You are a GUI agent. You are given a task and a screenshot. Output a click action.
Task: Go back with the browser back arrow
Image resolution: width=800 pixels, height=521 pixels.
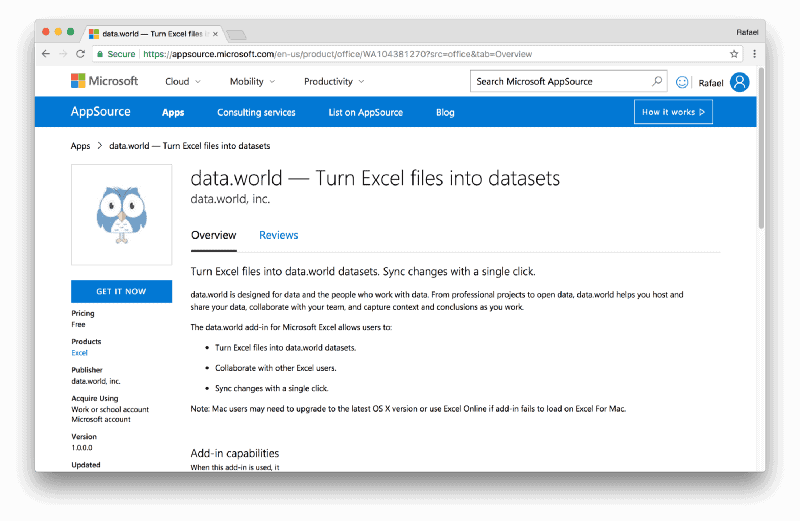46,54
